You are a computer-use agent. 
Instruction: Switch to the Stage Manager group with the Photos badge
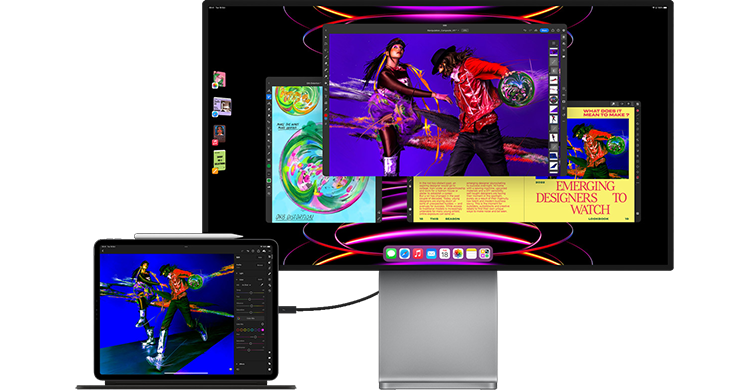tap(219, 80)
